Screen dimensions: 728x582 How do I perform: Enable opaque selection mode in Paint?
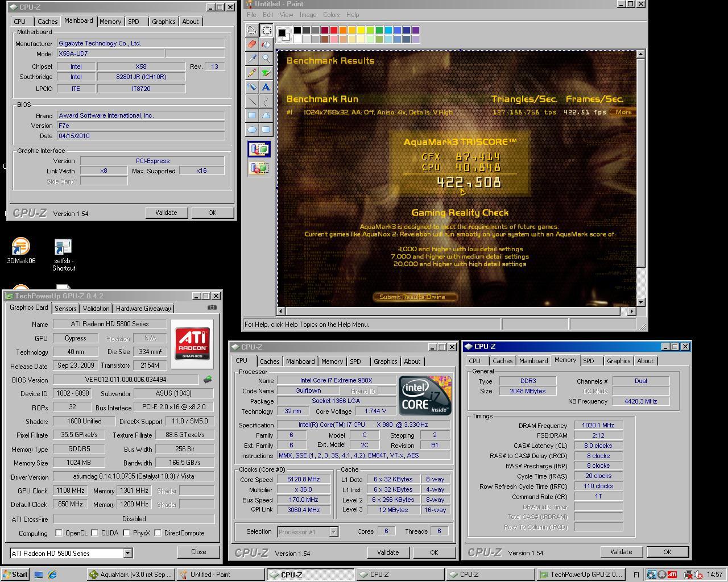tap(259, 149)
